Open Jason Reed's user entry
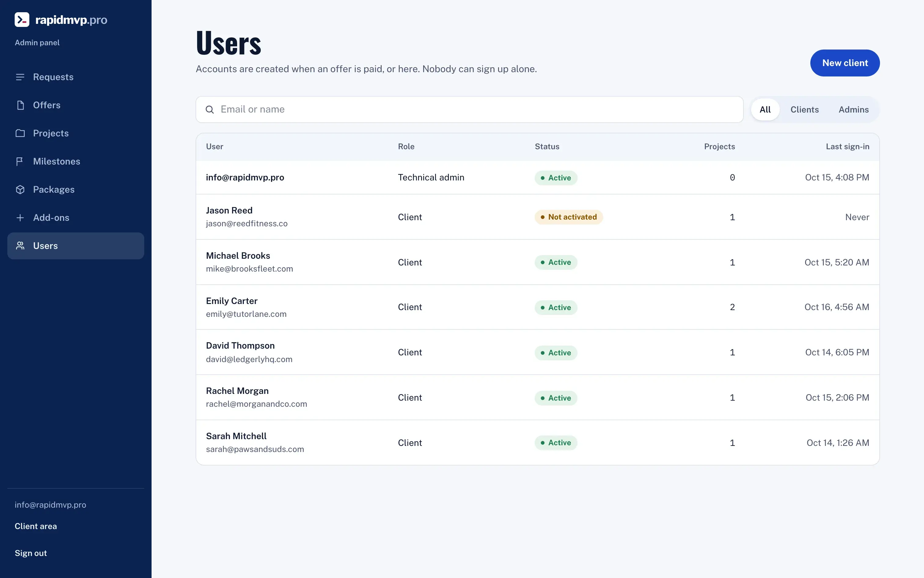 (537, 217)
